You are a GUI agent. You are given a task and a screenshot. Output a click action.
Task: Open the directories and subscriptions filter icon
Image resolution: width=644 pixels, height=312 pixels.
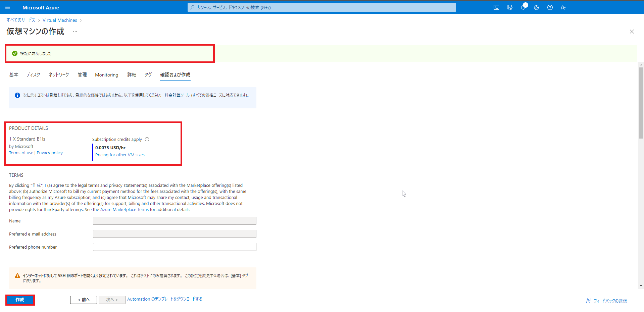510,7
